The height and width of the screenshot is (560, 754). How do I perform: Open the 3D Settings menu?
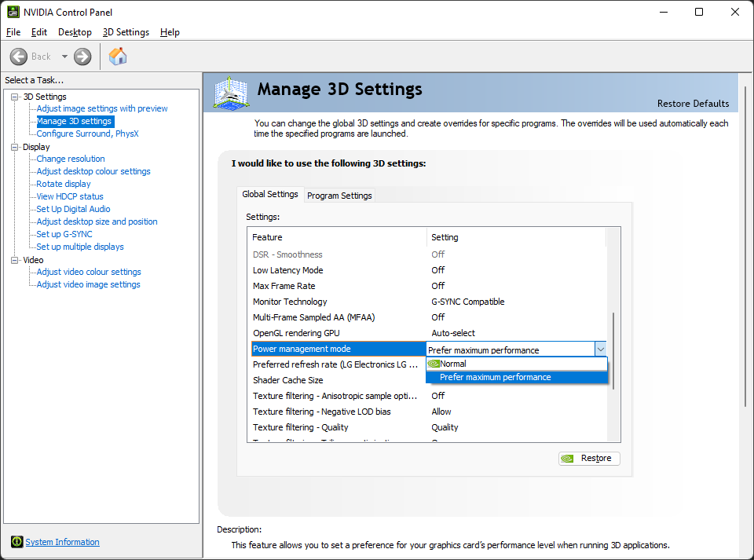[x=126, y=32]
